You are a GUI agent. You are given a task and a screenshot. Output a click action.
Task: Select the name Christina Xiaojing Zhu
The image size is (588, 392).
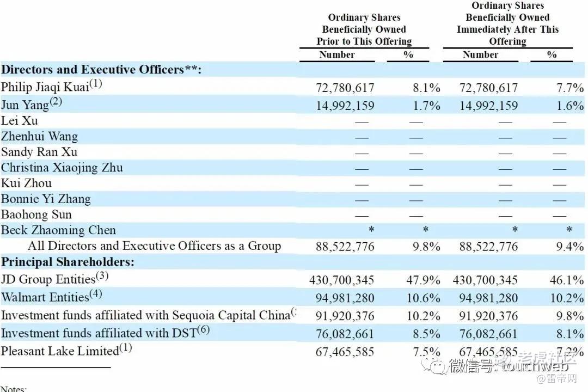[x=62, y=168]
